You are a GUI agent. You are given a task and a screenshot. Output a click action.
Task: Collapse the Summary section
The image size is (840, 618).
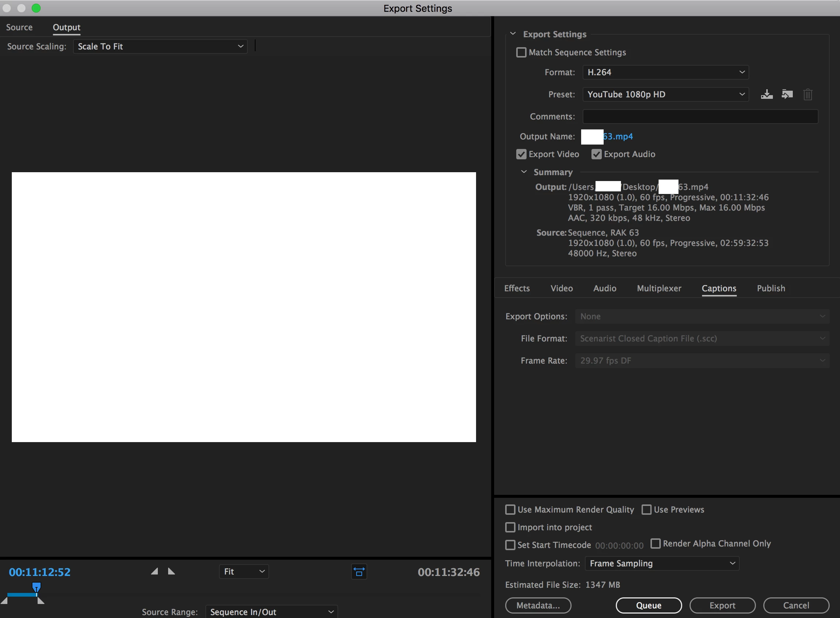[524, 172]
